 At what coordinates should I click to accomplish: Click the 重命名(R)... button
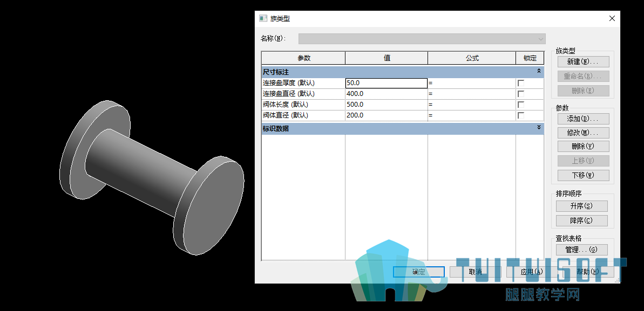point(583,77)
